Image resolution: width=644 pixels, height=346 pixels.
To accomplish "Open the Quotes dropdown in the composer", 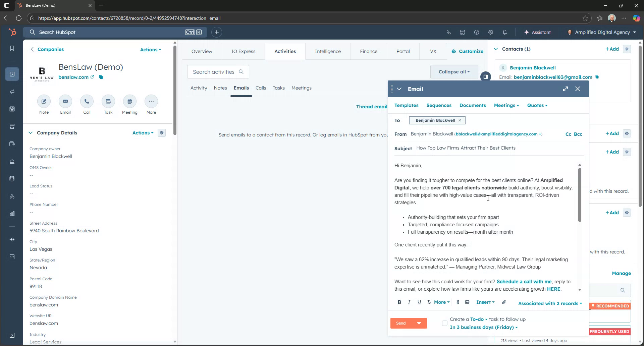I will [x=537, y=105].
